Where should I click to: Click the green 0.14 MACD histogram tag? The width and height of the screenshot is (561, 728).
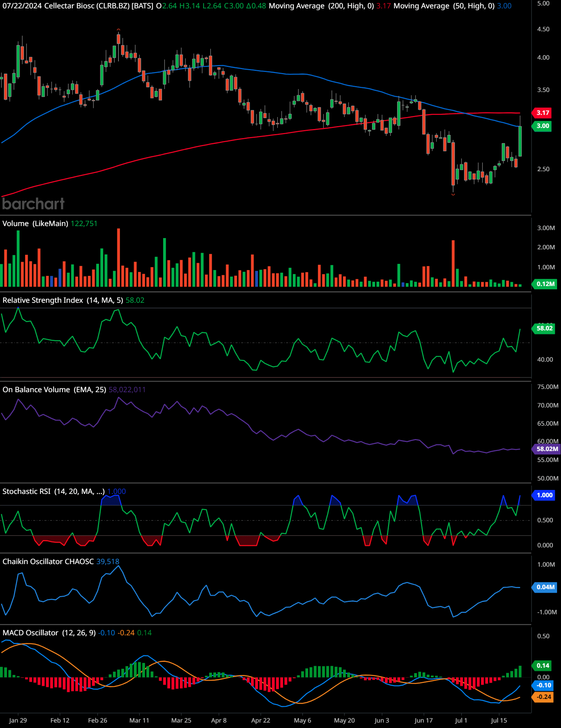point(542,666)
